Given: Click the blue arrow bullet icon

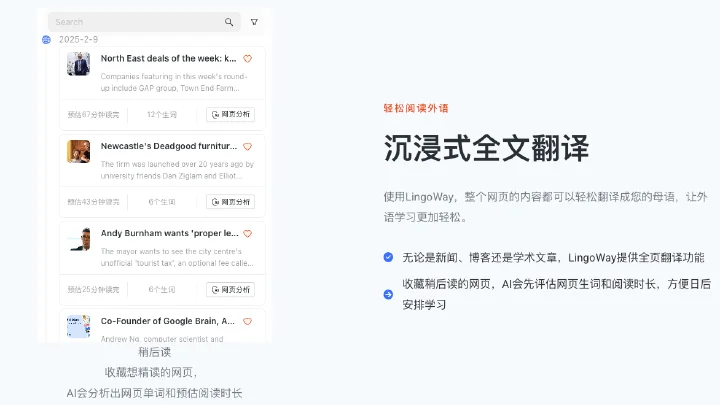Looking at the screenshot, I should (388, 294).
